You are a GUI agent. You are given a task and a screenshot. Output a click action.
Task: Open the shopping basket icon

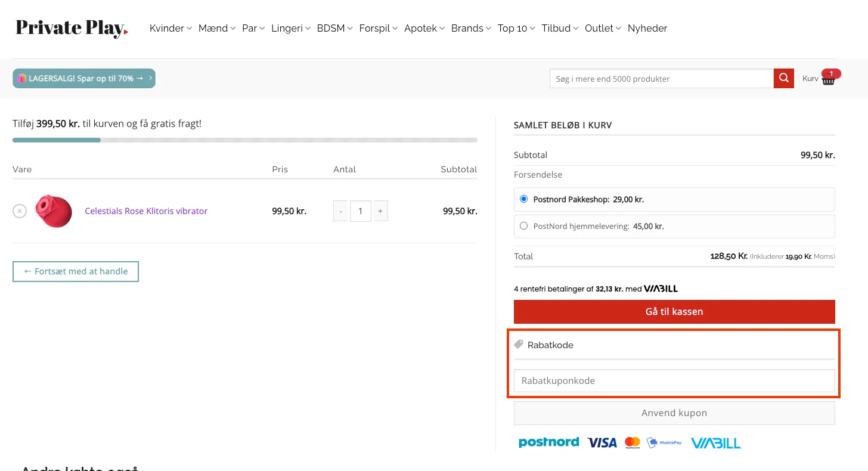[x=828, y=79]
